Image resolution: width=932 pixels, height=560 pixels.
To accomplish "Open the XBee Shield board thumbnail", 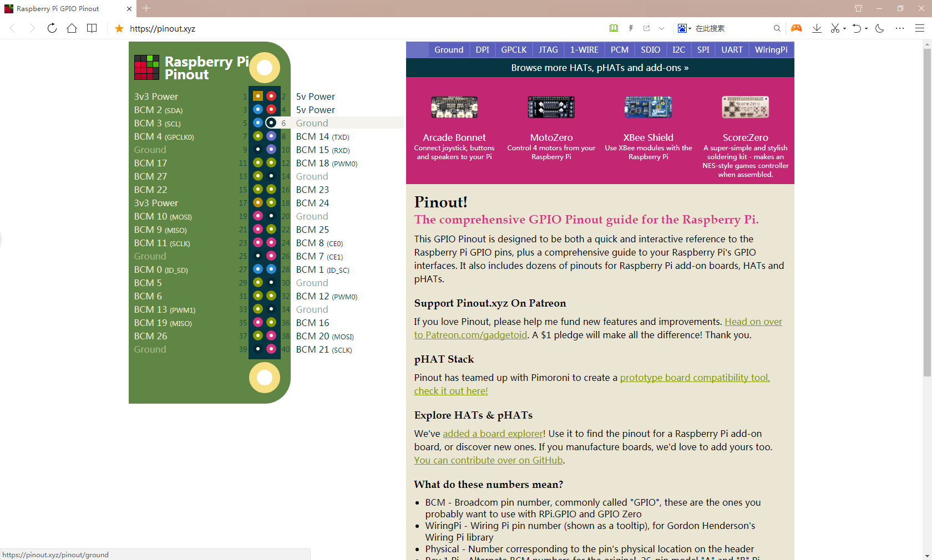I will coord(648,107).
